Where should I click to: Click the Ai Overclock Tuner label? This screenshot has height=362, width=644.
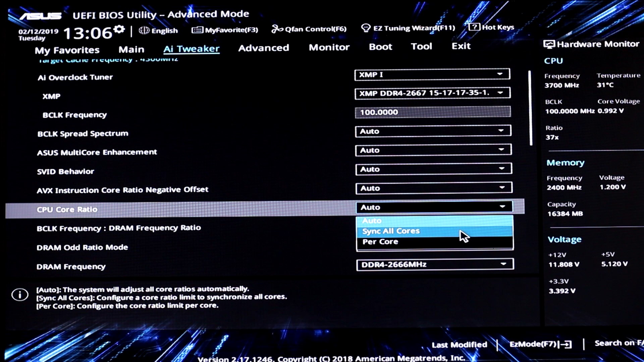click(75, 77)
